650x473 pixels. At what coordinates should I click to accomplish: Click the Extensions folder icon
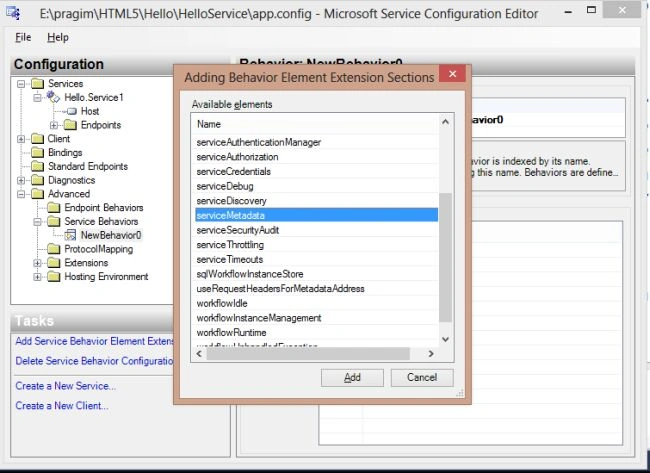pyautogui.click(x=53, y=263)
